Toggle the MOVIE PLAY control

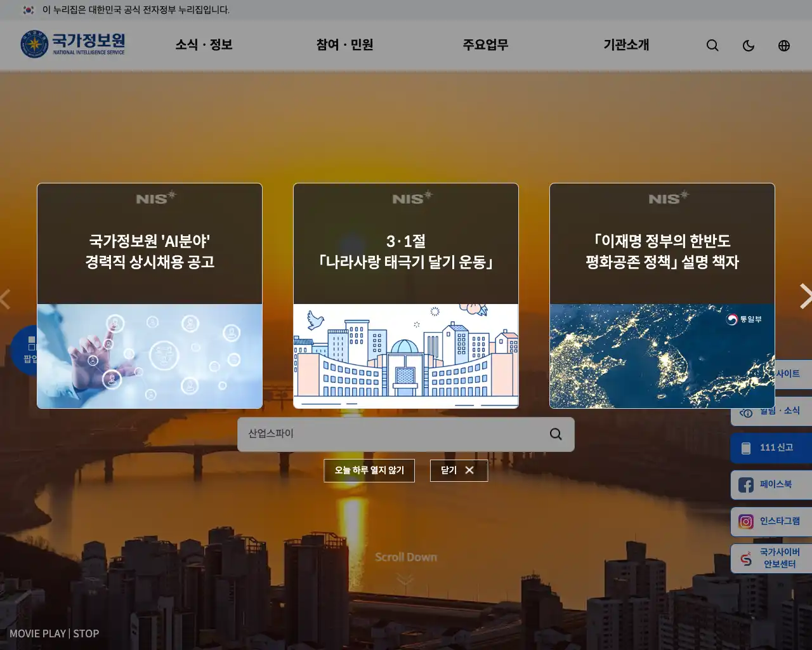pyautogui.click(x=36, y=633)
